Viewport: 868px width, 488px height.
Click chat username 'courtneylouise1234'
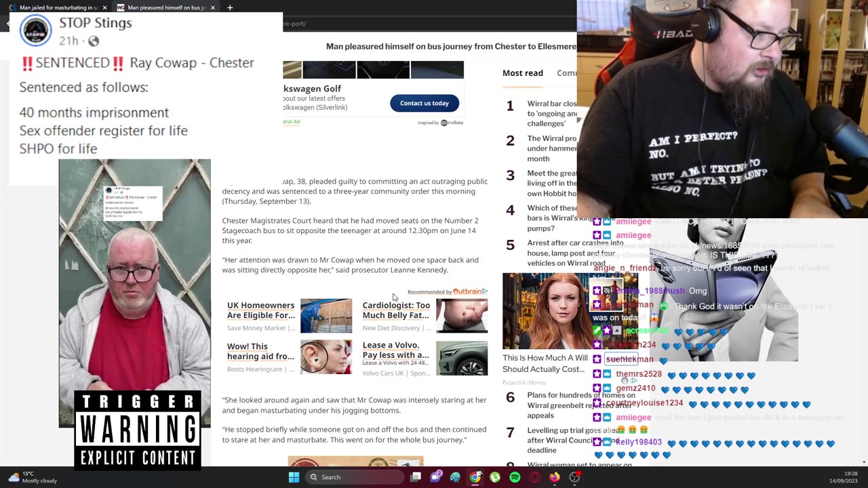[644, 403]
